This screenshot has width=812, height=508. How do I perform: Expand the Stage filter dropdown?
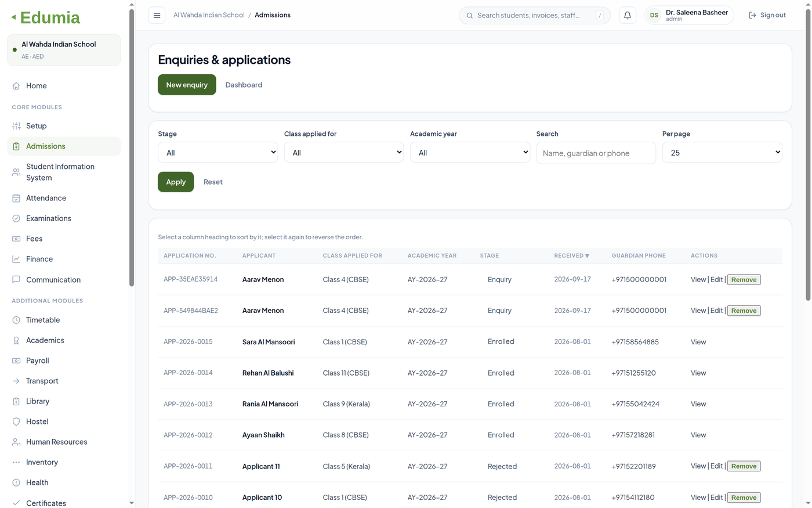pos(218,152)
